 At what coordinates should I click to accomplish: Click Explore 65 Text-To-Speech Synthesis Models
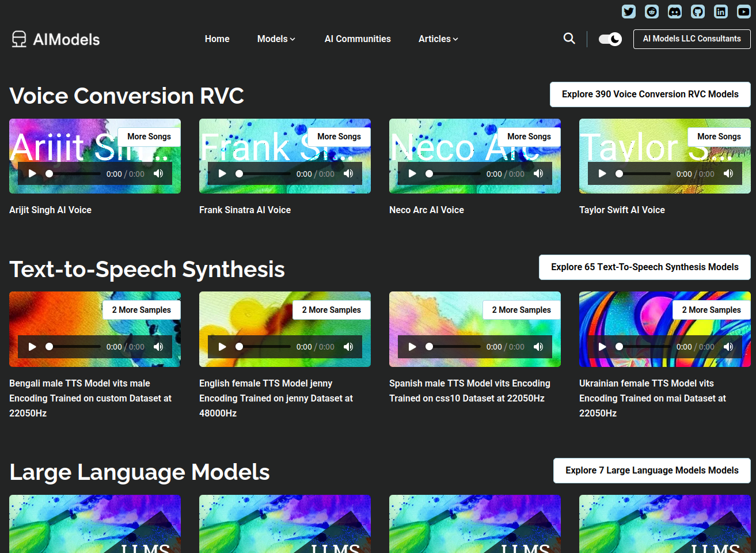645,267
